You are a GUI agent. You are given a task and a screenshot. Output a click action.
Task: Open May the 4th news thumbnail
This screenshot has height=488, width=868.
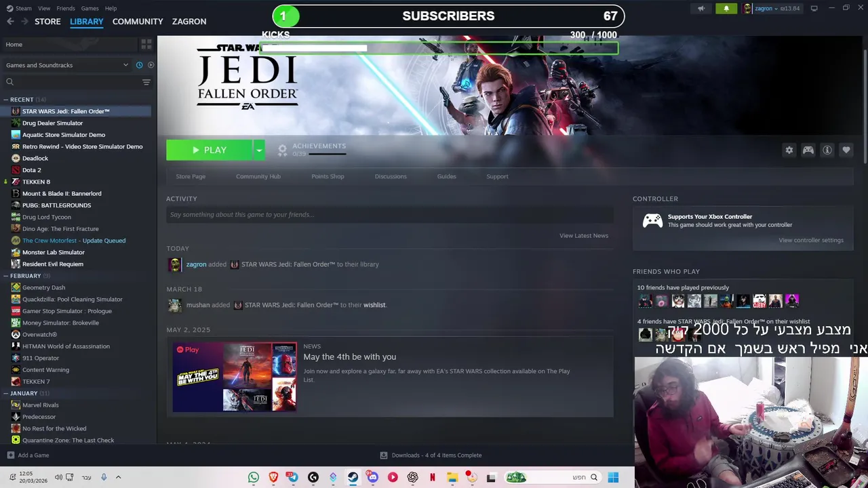[235, 378]
